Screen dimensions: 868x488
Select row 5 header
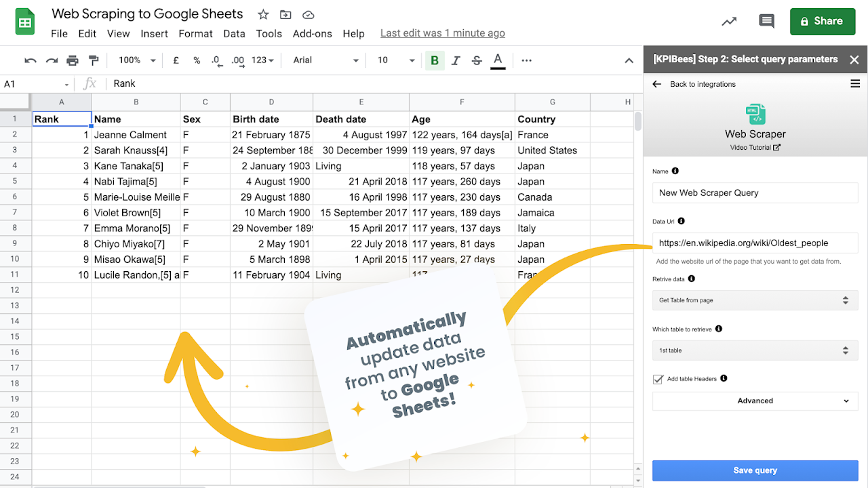click(16, 182)
